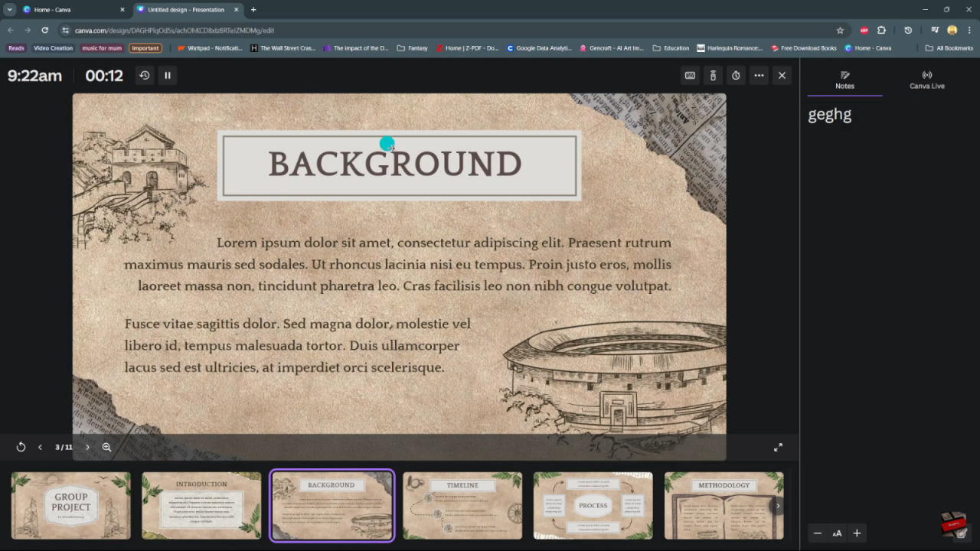The image size is (980, 551).
Task: Open the 'Home - Canva' bookmark
Action: tap(868, 48)
